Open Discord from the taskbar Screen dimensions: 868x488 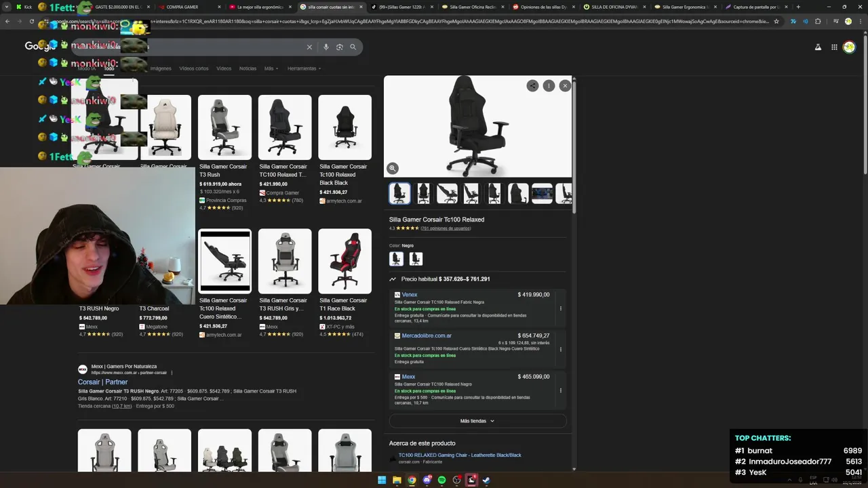[x=427, y=480]
